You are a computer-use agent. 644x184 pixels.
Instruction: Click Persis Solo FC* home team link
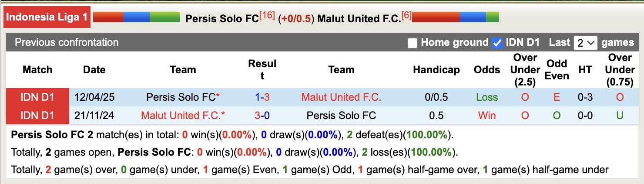pyautogui.click(x=183, y=97)
